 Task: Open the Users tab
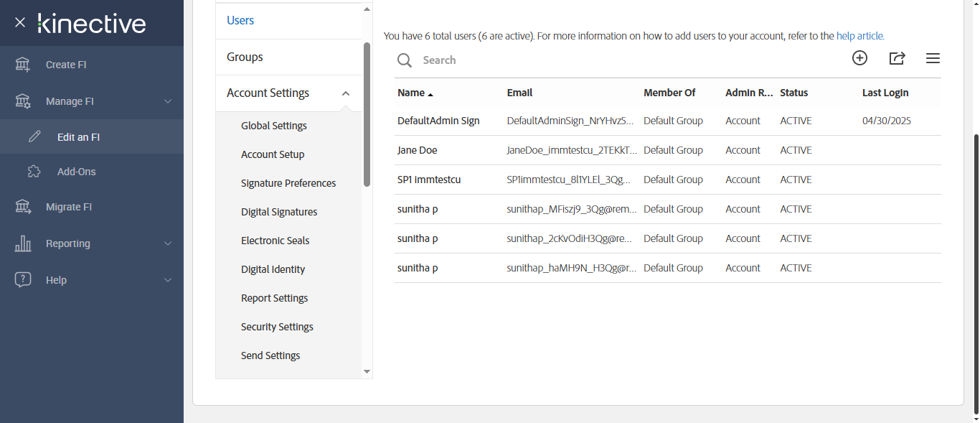click(x=240, y=21)
